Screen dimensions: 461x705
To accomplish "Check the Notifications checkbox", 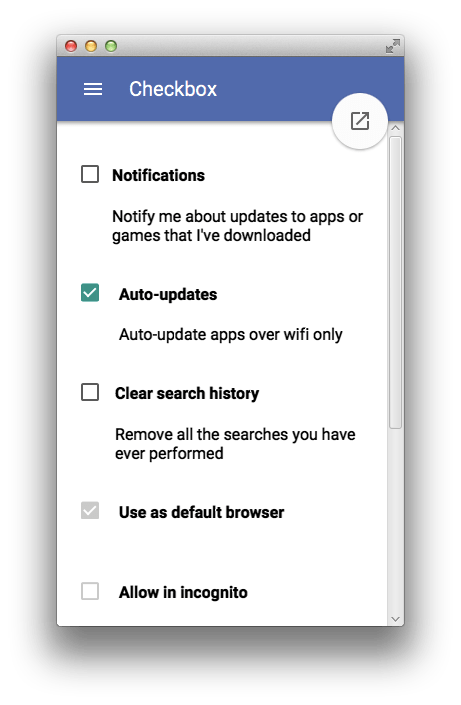I will [x=90, y=174].
